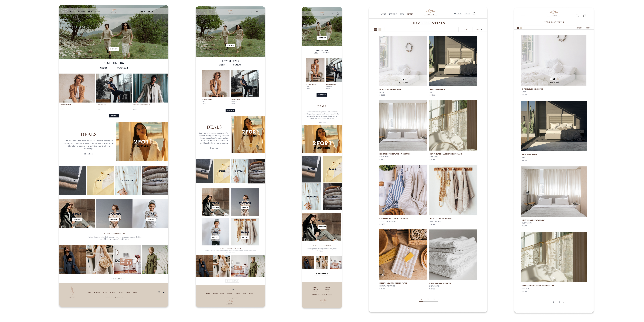The height and width of the screenshot is (322, 644).
Task: Open SORT dropdown on desktop Home Essentials
Action: (x=479, y=30)
